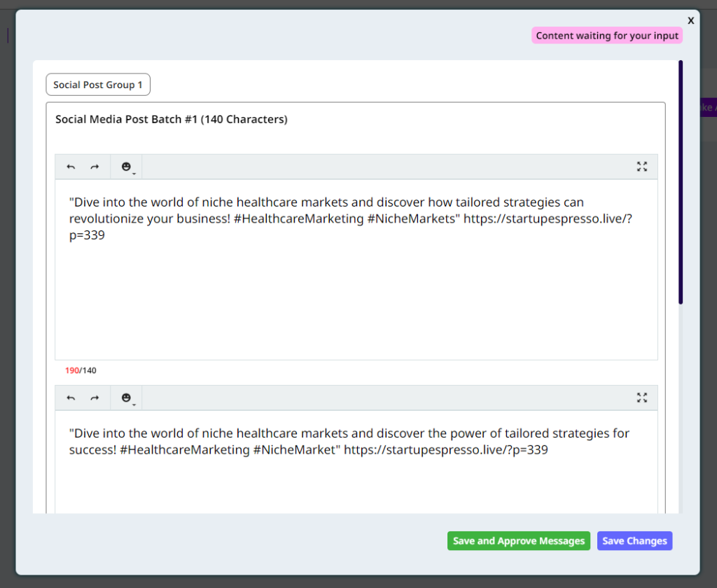Close the dialog with the X button
This screenshot has height=588, width=717.
pyautogui.click(x=690, y=20)
